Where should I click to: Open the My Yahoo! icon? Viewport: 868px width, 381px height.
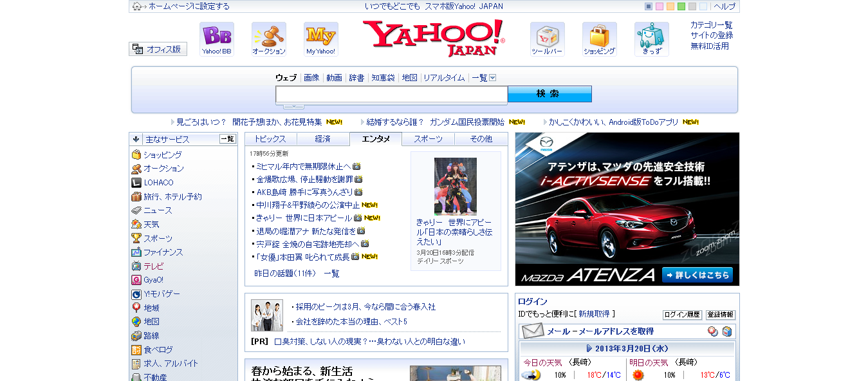(321, 39)
